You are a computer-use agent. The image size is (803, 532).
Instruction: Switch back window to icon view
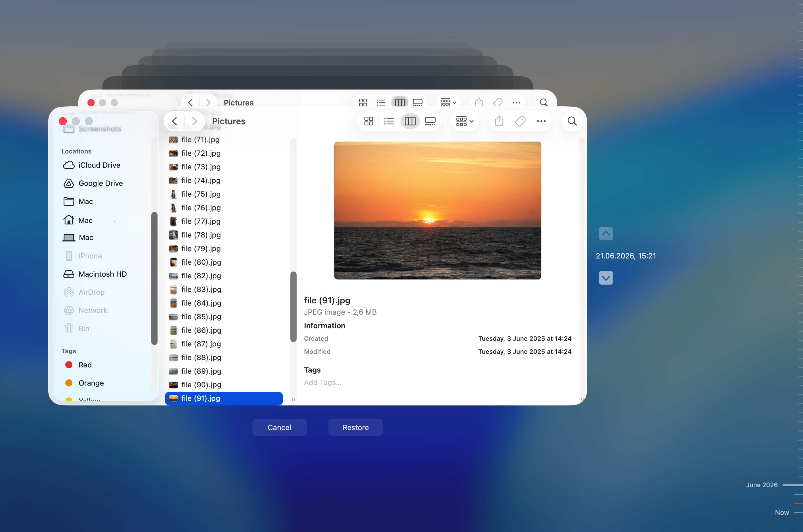363,102
